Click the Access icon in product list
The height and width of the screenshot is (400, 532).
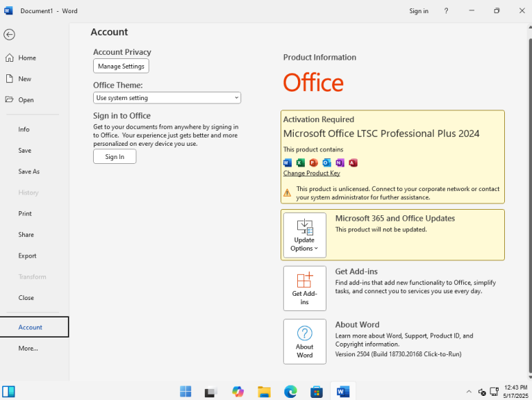354,163
